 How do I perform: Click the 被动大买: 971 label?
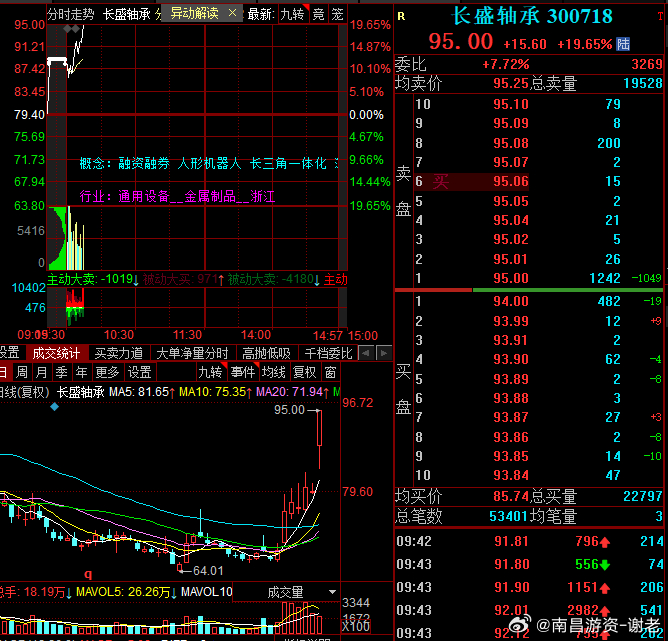pos(184,279)
